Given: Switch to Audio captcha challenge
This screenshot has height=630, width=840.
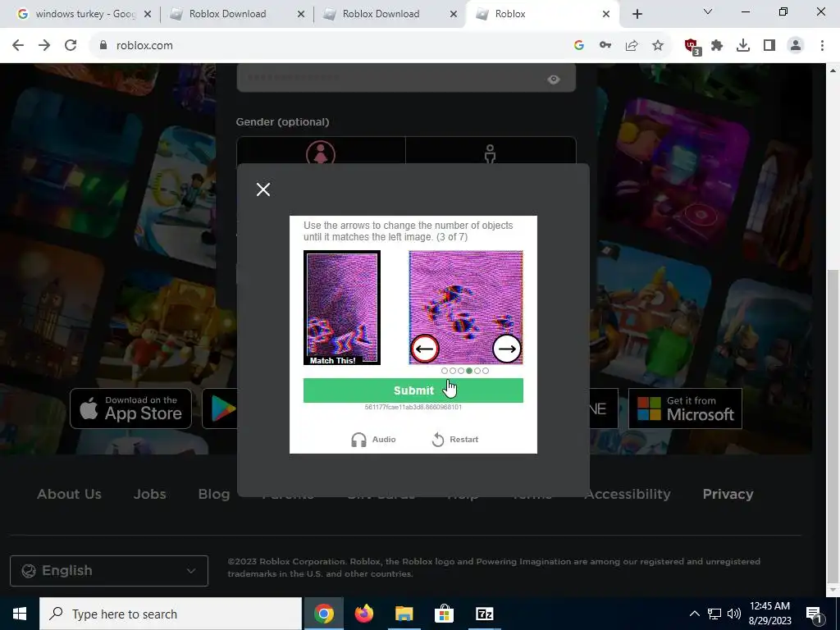Looking at the screenshot, I should coord(373,440).
